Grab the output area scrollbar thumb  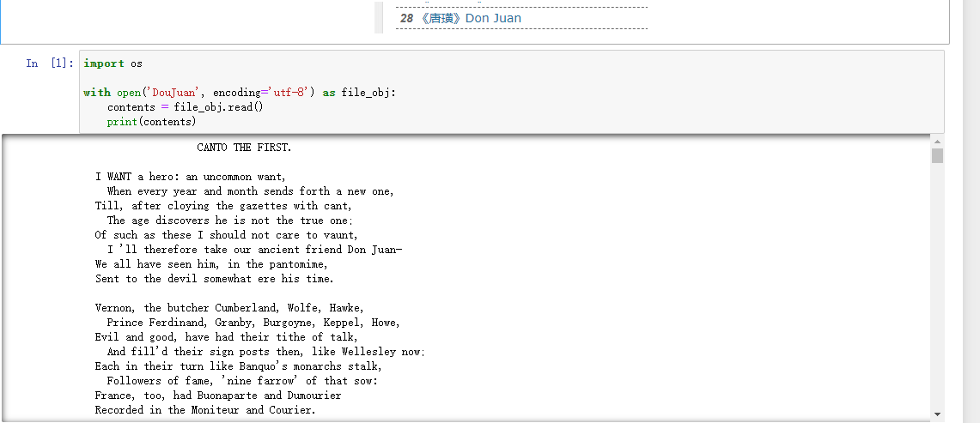[x=937, y=155]
